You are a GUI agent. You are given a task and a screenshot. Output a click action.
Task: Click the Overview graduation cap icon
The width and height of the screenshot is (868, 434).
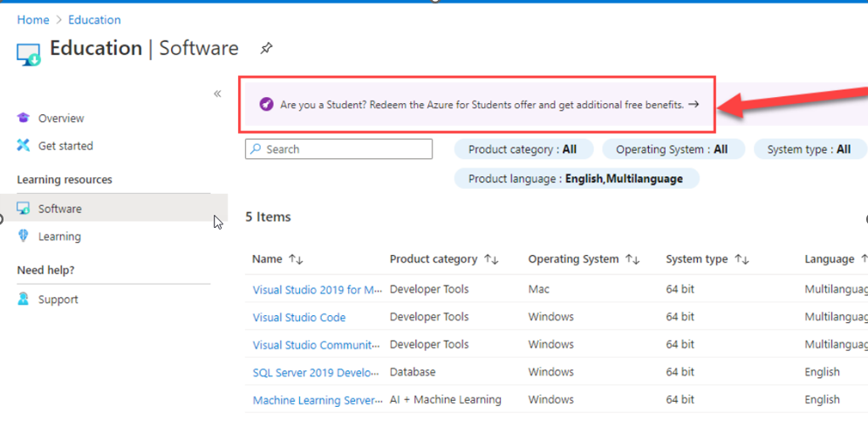(24, 118)
